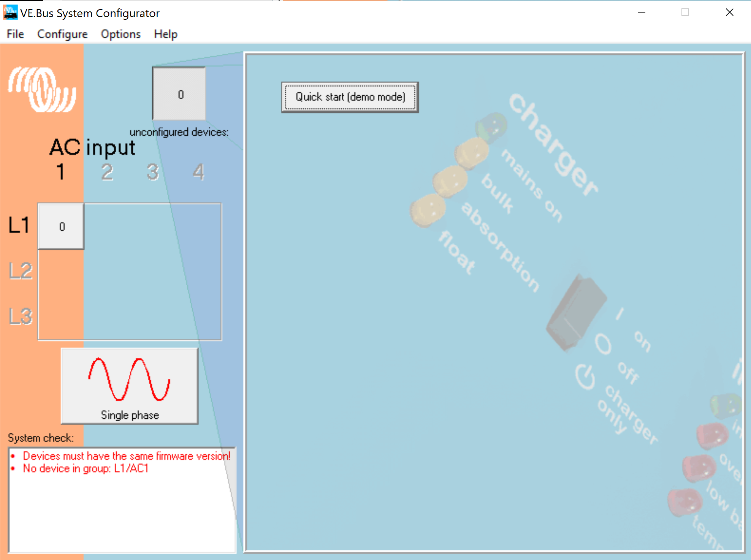Open the Configure menu
This screenshot has width=751, height=560.
pyautogui.click(x=62, y=34)
